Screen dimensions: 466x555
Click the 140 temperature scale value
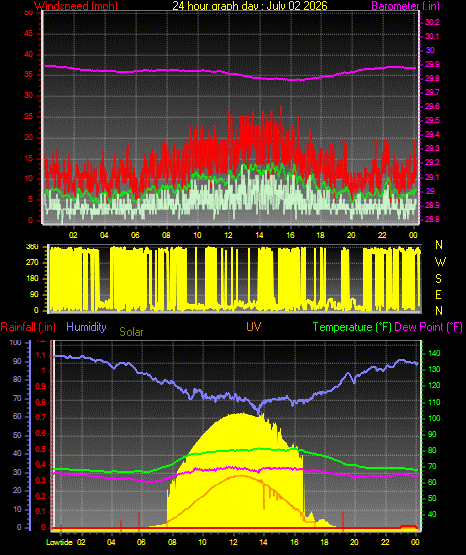434,353
